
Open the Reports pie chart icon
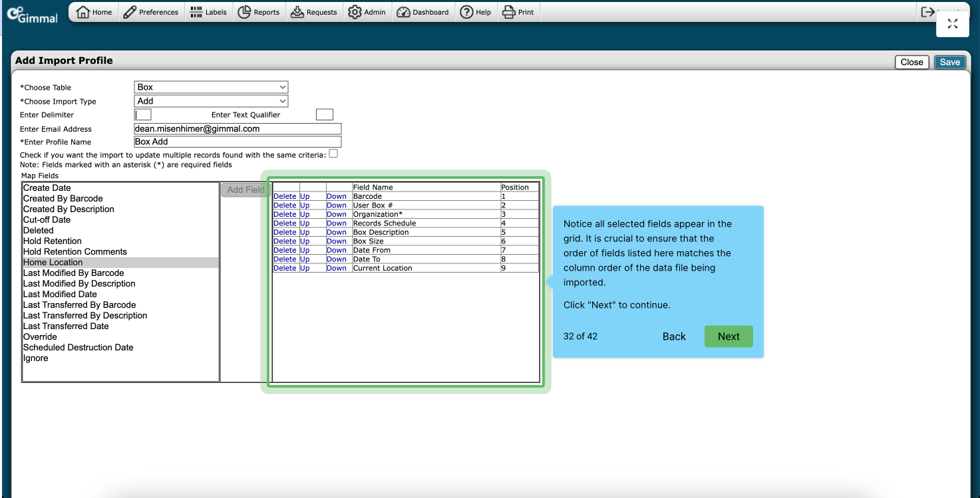(244, 12)
